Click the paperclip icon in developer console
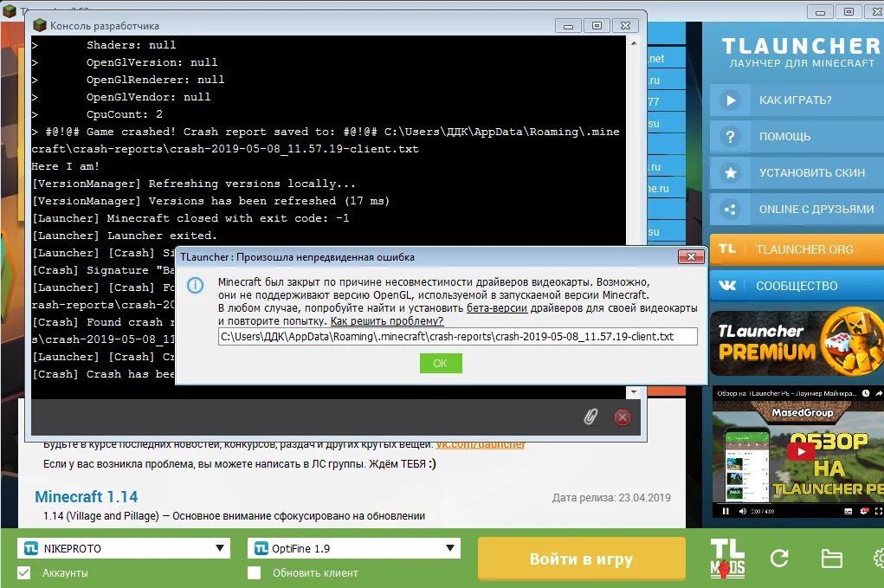Screen dimensions: 884x588 pyautogui.click(x=590, y=417)
